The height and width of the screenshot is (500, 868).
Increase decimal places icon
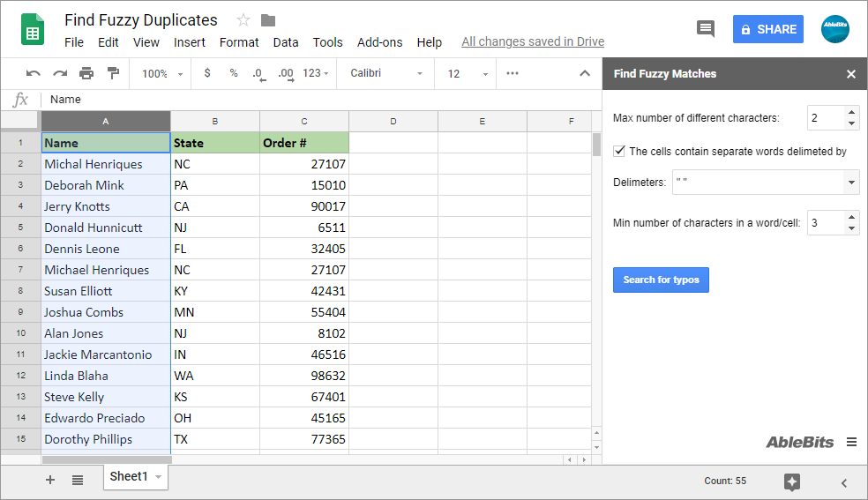(286, 74)
